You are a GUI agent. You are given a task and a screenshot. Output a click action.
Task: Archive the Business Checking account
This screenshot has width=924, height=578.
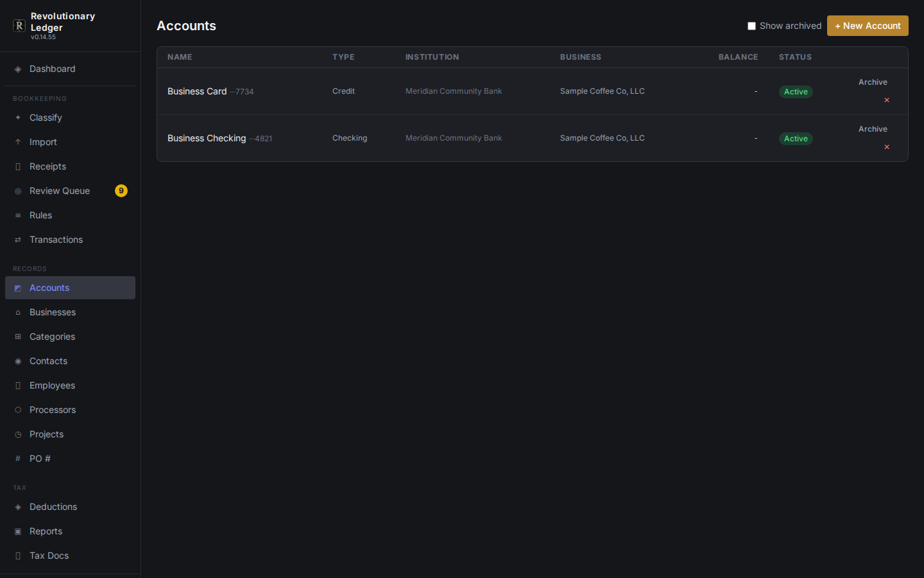coord(873,129)
